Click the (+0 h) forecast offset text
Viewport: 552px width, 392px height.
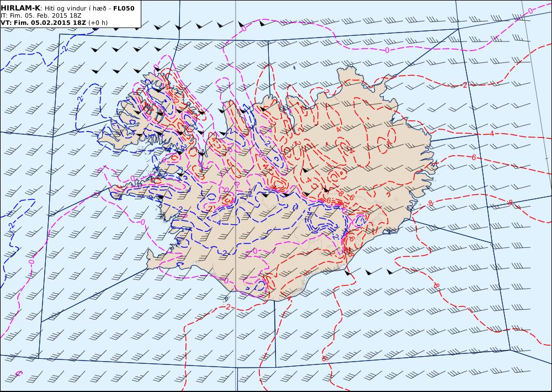(x=98, y=23)
